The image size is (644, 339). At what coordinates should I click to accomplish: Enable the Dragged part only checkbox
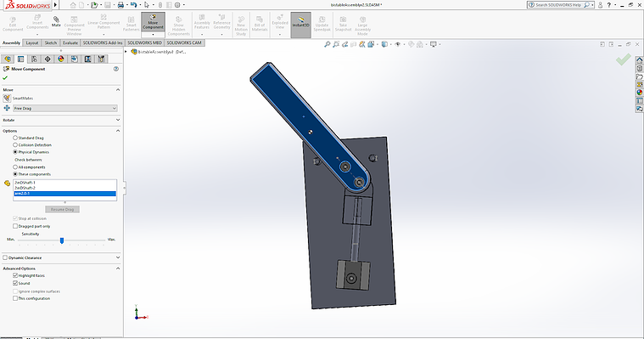click(15, 226)
